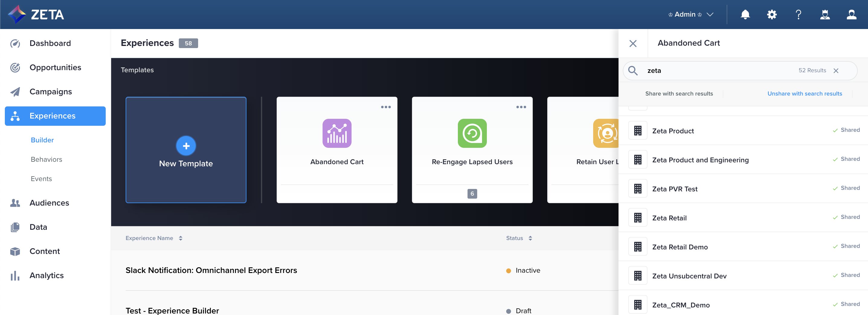This screenshot has width=868, height=315.
Task: Toggle Shared status for Zeta Retail Demo
Action: point(846,246)
